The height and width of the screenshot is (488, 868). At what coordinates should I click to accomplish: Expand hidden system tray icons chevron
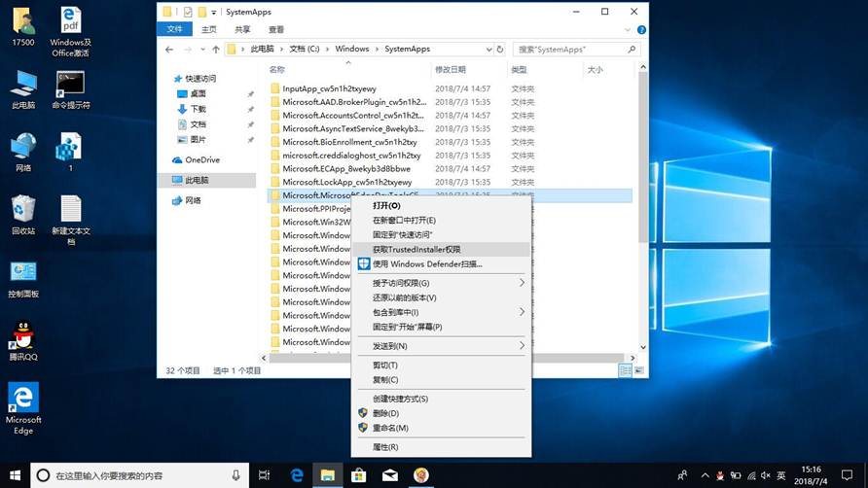705,475
